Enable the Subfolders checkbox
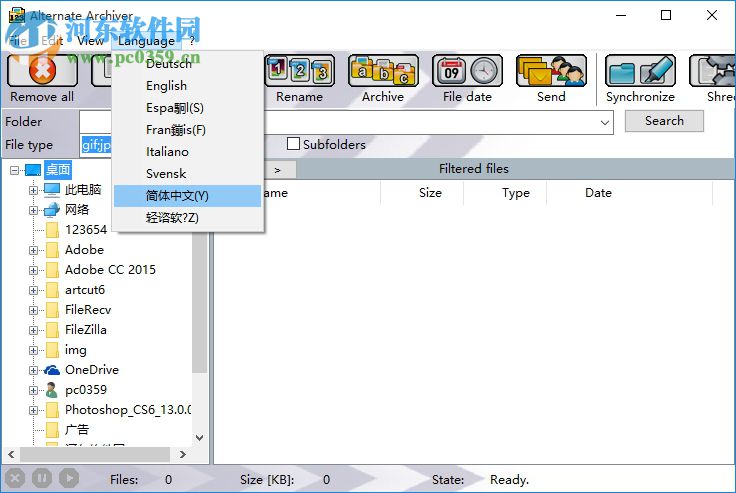The width and height of the screenshot is (736, 493). (x=293, y=144)
